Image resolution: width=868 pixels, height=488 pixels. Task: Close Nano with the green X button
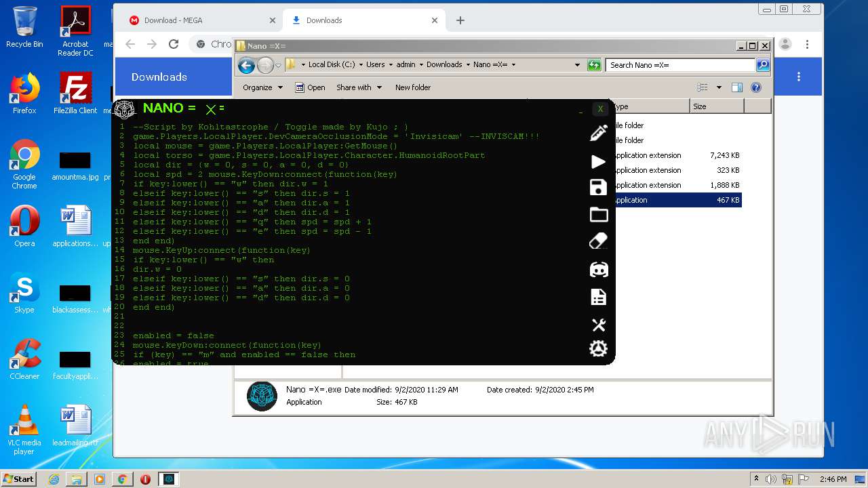pyautogui.click(x=600, y=109)
